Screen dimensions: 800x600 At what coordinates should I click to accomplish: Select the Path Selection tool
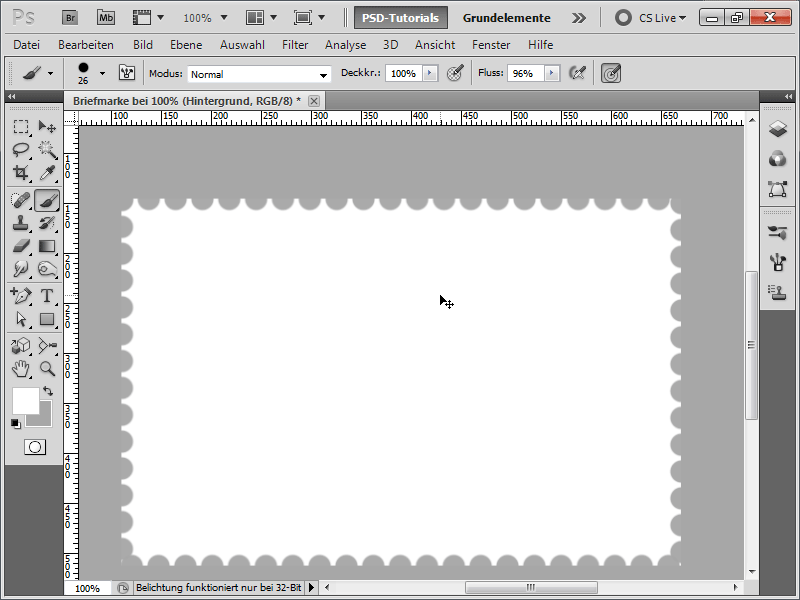point(21,319)
